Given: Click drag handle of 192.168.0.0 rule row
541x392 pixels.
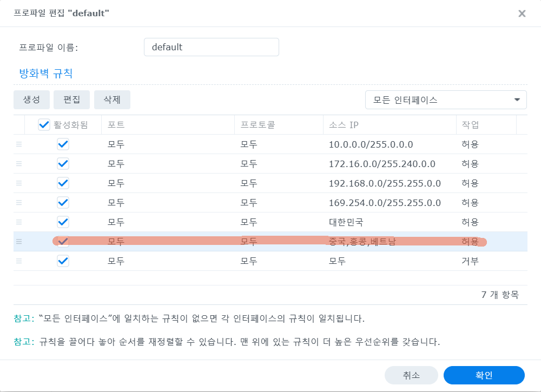Looking at the screenshot, I should pos(19,183).
